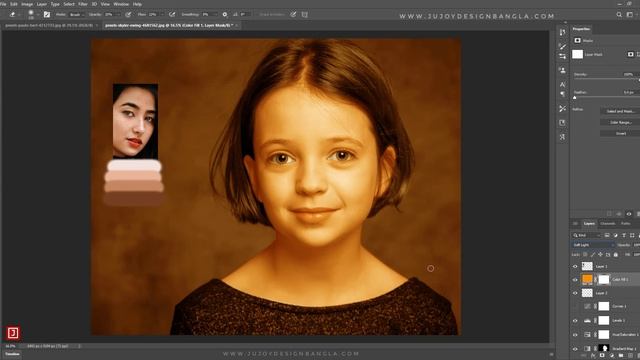This screenshot has height=360, width=640.
Task: Close the active document tab
Action: [x=236, y=25]
